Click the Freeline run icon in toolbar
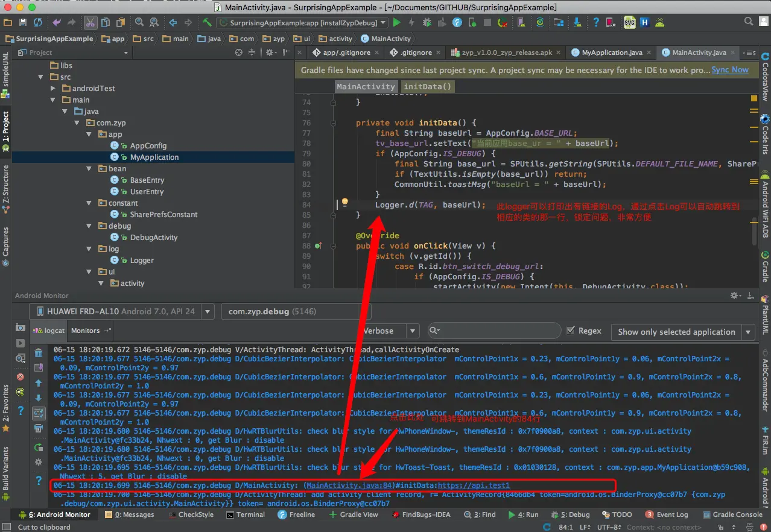Image resolution: width=771 pixels, height=532 pixels. (457, 22)
